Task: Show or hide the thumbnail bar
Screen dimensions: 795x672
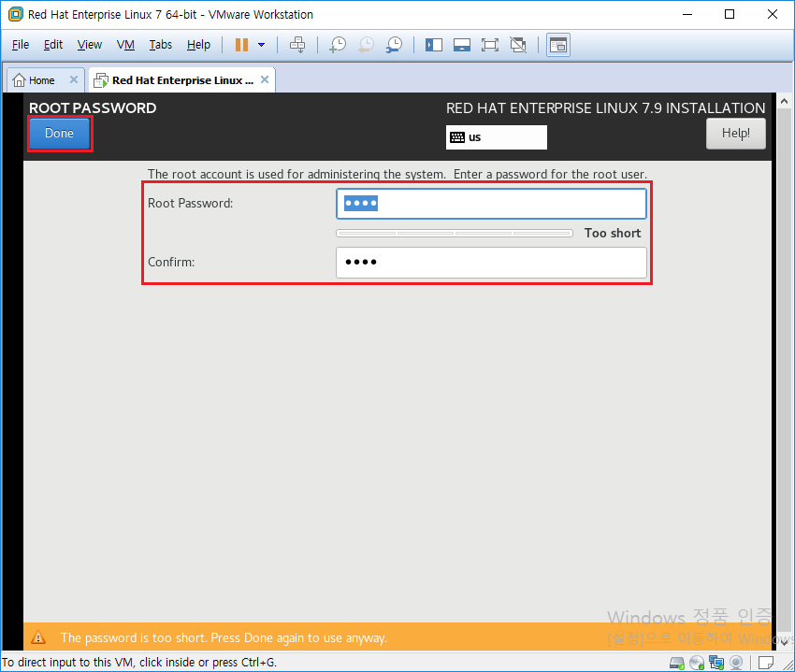Action: 461,45
